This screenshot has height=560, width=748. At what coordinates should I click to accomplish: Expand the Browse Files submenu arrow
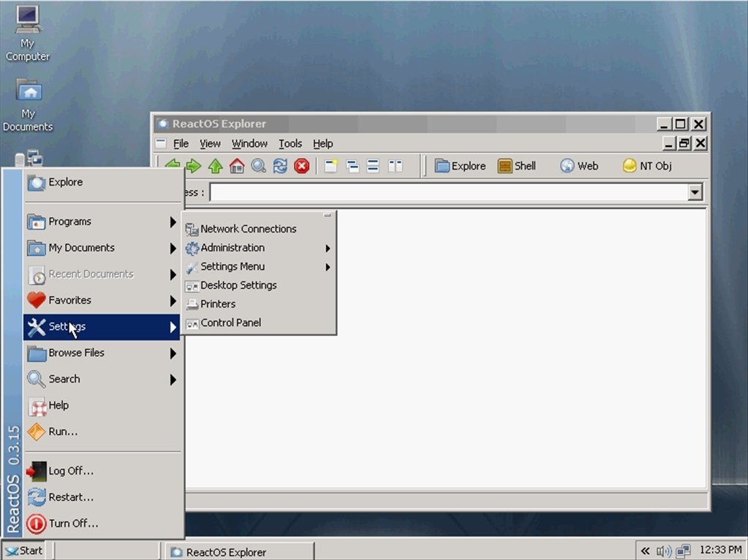173,353
